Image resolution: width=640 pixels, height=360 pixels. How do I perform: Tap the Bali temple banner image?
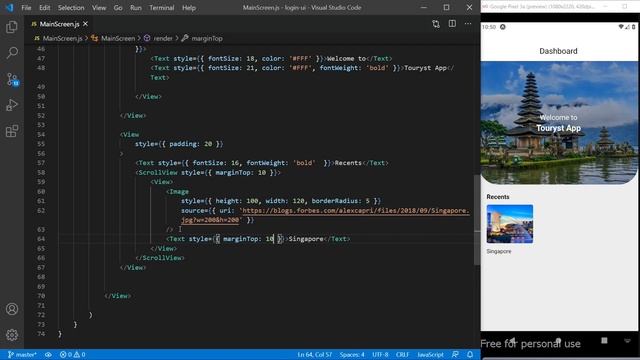pos(559,122)
